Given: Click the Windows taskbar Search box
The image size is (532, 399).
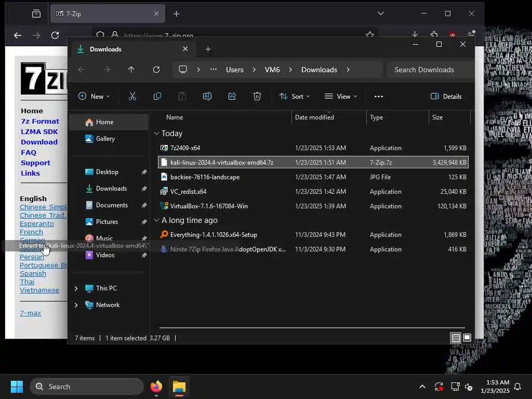Looking at the screenshot, I should (87, 387).
